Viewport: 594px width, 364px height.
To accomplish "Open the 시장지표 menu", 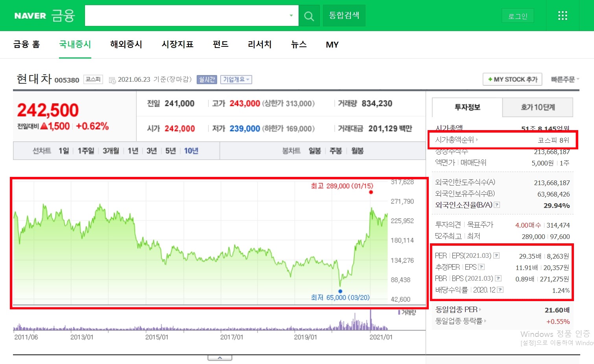I will pos(177,44).
